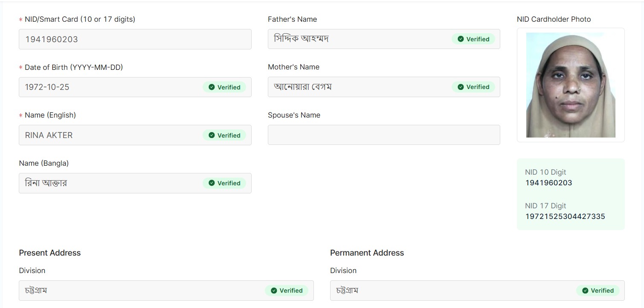
Task: Click Verified checkmark icon in Name (English) field
Action: (x=212, y=135)
